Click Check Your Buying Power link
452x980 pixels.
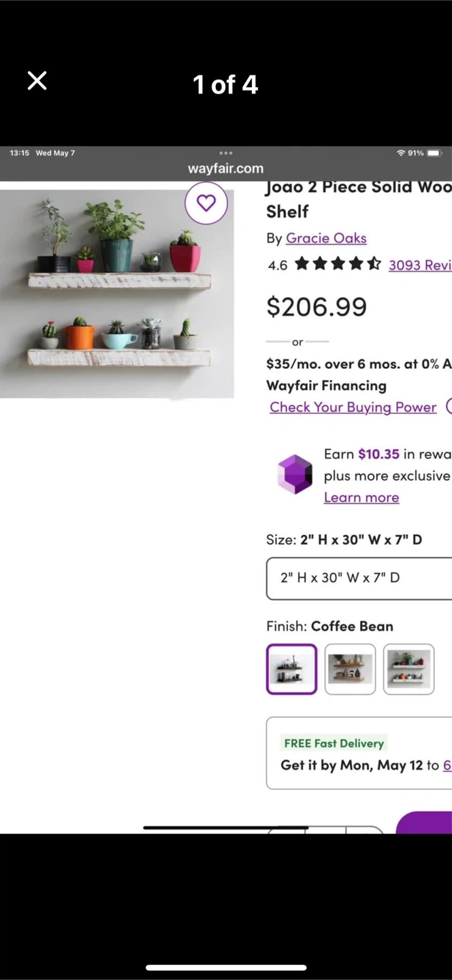[353, 407]
